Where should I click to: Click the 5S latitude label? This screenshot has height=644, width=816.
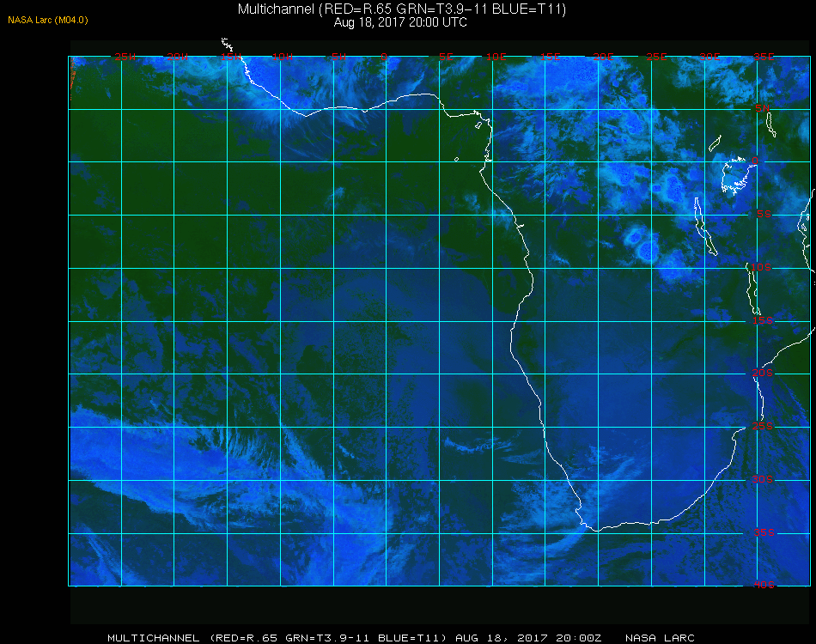point(764,215)
